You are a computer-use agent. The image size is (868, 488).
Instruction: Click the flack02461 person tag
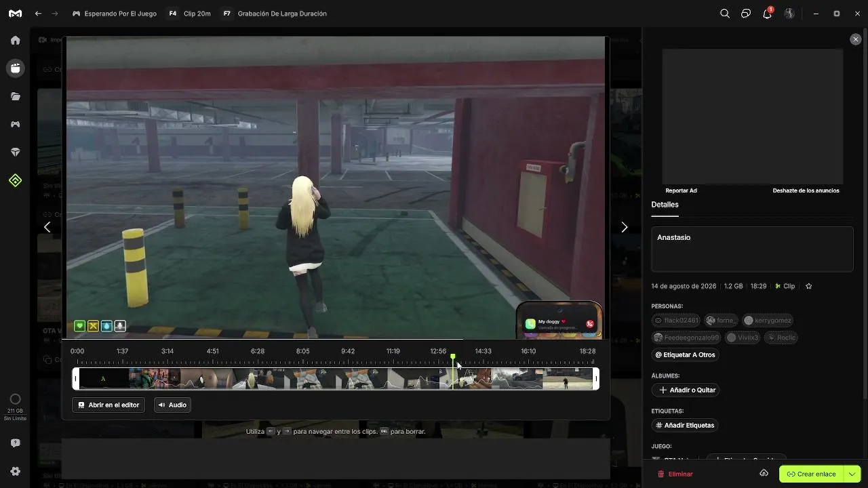(676, 321)
